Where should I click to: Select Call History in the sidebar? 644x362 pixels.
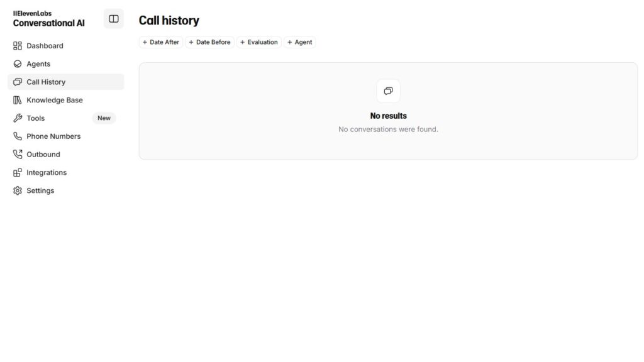(x=65, y=82)
